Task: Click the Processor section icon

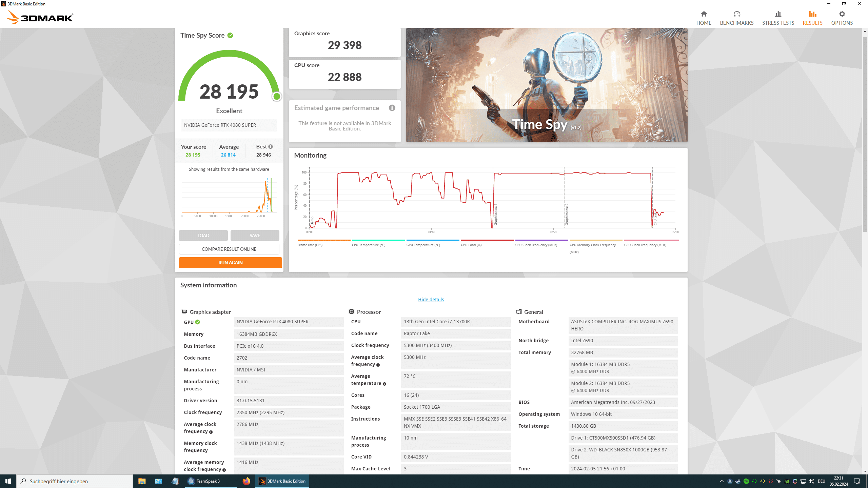Action: (352, 311)
